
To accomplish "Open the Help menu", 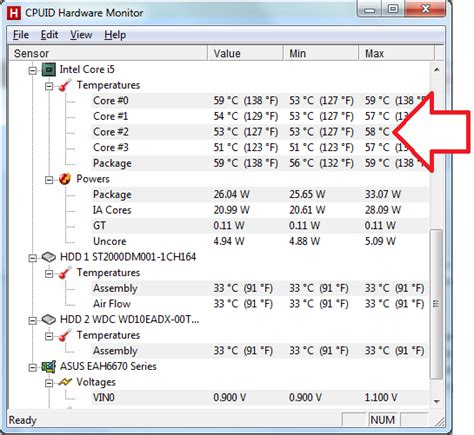I will 115,35.
